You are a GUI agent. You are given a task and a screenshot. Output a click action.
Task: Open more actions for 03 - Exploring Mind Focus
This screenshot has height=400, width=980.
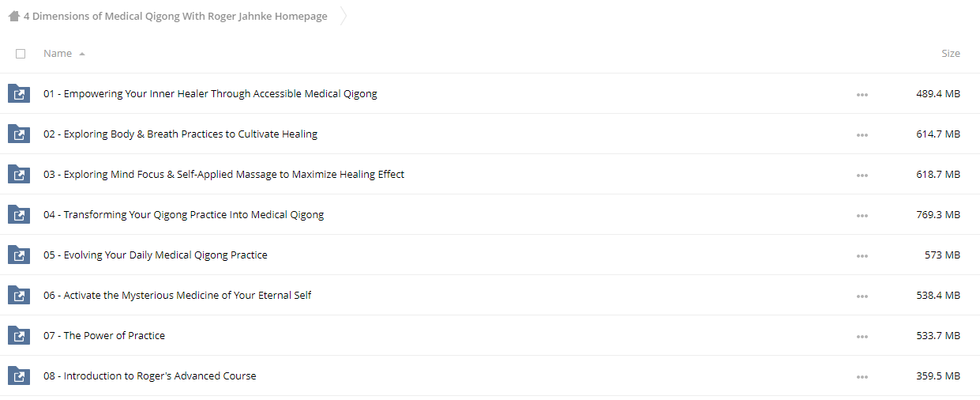862,175
